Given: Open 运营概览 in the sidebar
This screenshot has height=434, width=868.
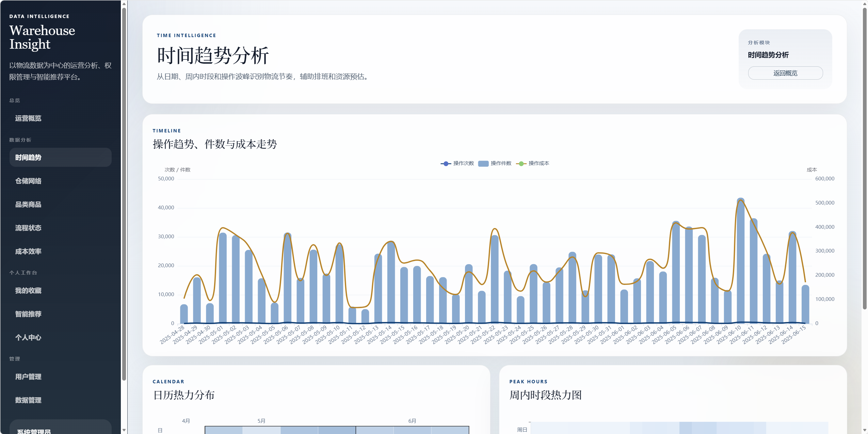Looking at the screenshot, I should pyautogui.click(x=28, y=118).
